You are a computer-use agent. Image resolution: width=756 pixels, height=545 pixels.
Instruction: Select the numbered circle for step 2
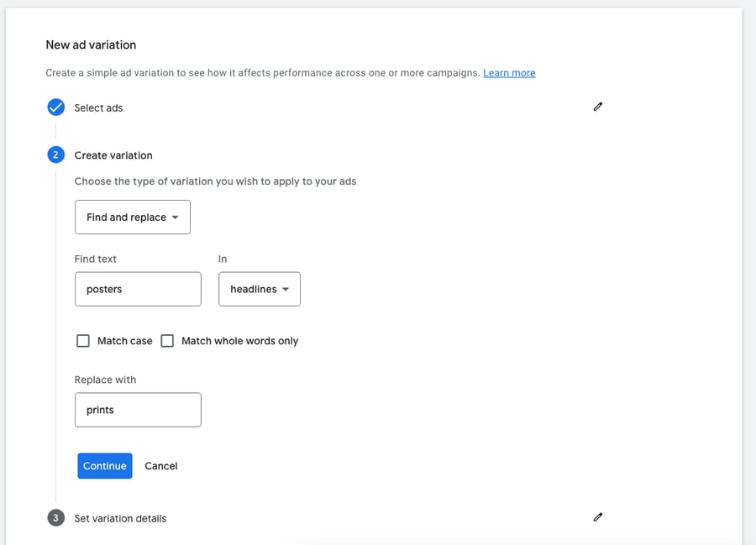click(55, 155)
